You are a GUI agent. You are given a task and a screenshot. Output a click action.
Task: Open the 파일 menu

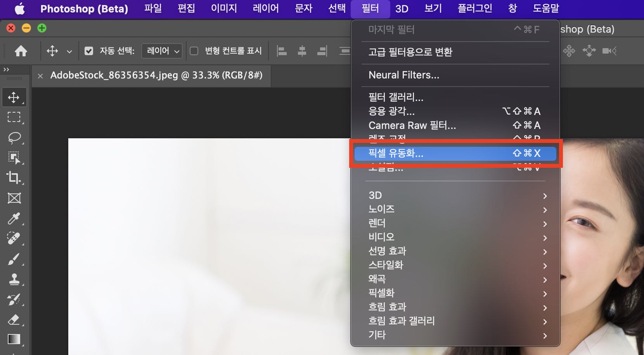point(153,9)
